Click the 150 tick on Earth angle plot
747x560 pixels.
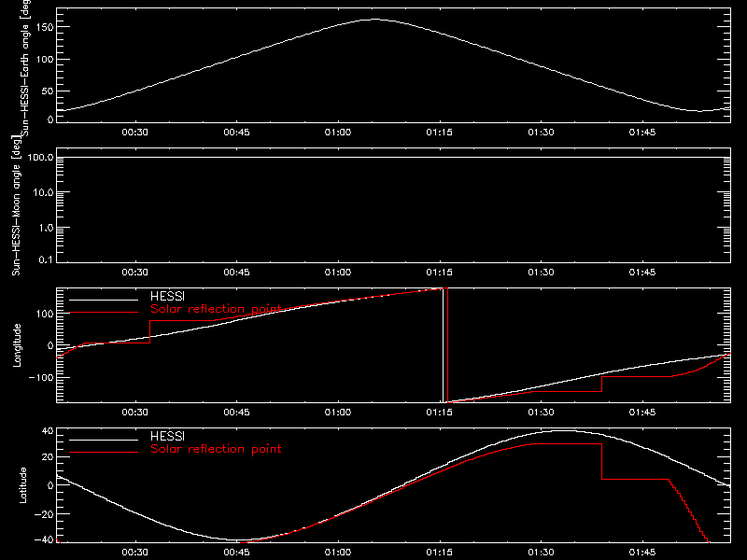coord(45,27)
